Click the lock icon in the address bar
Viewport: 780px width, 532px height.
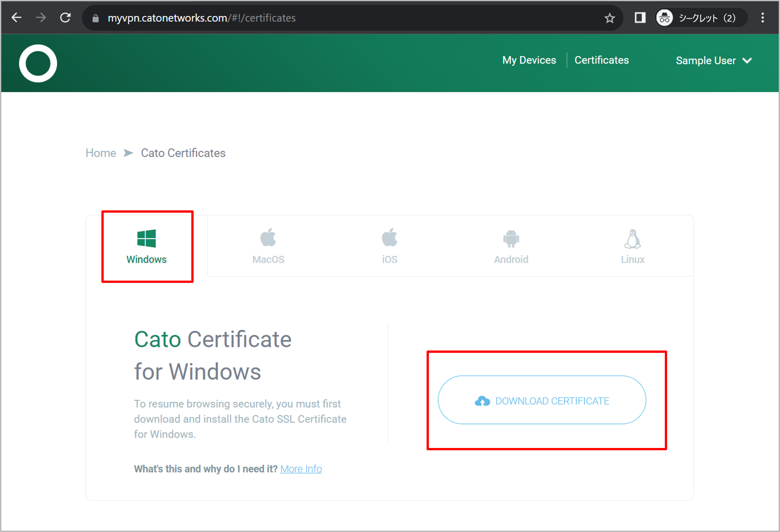point(95,18)
